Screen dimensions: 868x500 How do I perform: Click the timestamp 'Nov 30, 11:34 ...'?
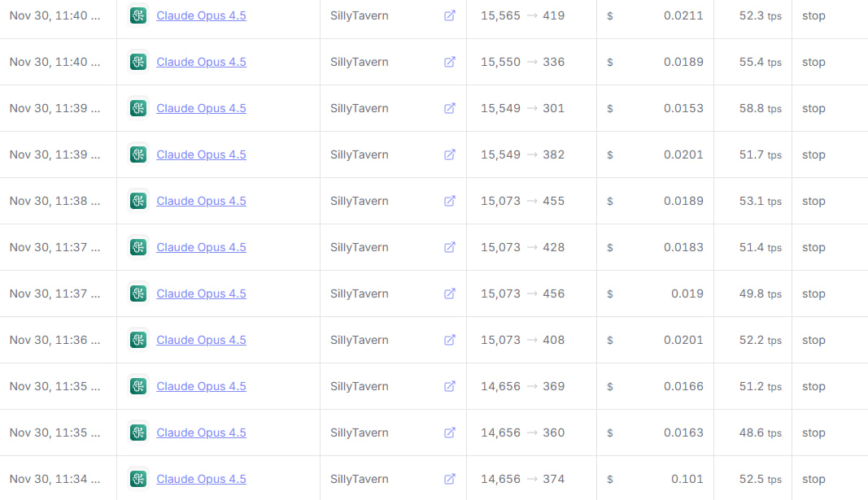click(55, 479)
